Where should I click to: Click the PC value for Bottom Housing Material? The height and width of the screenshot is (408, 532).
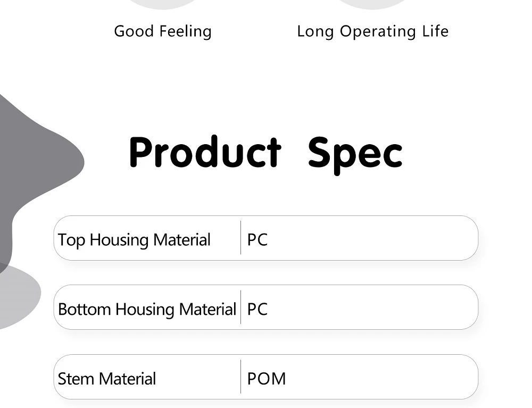tap(257, 309)
